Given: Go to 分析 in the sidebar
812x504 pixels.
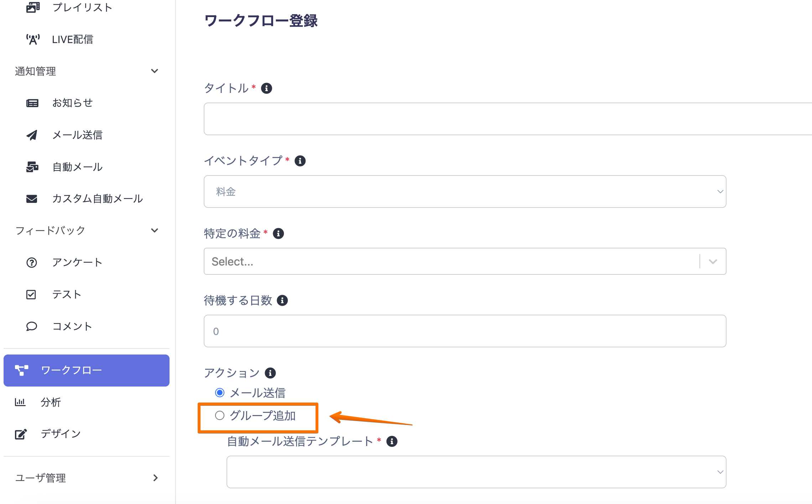Looking at the screenshot, I should coord(51,402).
